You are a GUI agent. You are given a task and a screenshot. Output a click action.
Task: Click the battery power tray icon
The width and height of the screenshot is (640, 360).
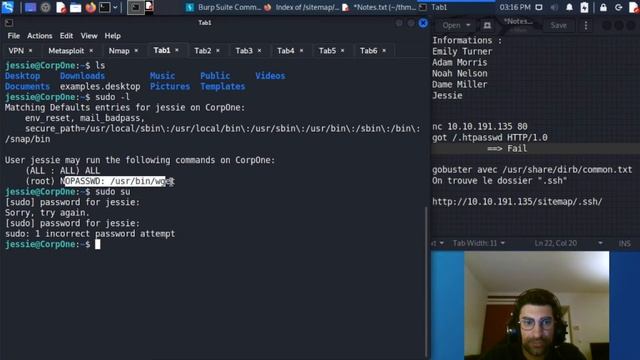[584, 7]
